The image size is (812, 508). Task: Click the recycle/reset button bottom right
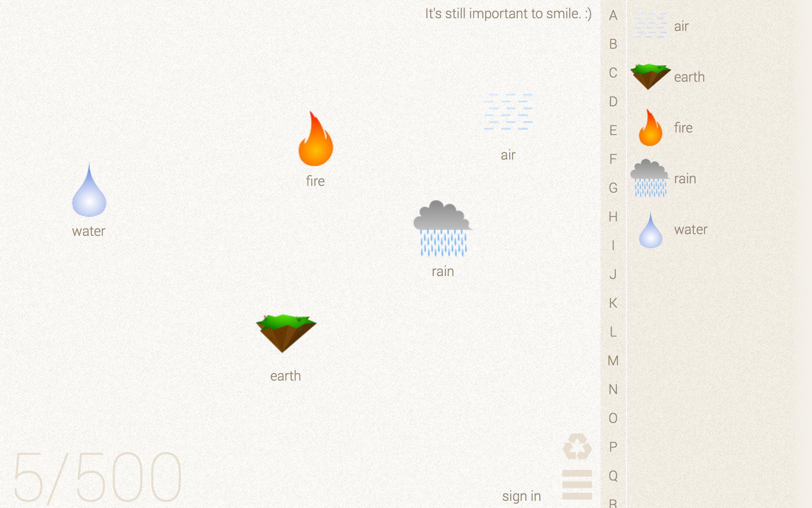click(x=576, y=447)
